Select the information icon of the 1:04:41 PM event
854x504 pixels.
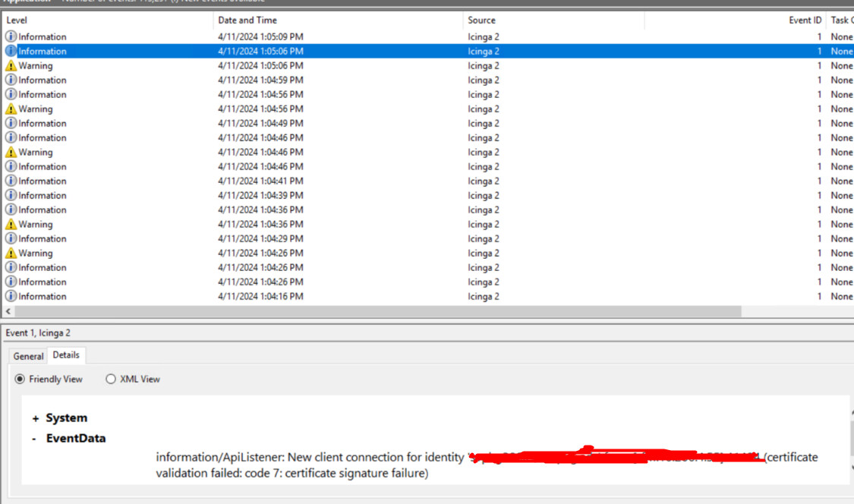(11, 181)
